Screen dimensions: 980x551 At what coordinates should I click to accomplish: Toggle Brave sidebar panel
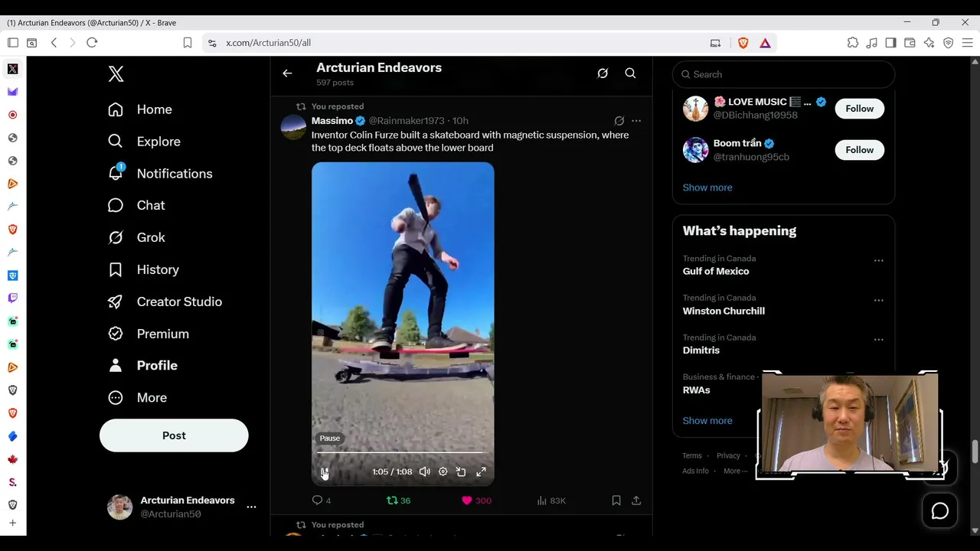[x=890, y=43]
